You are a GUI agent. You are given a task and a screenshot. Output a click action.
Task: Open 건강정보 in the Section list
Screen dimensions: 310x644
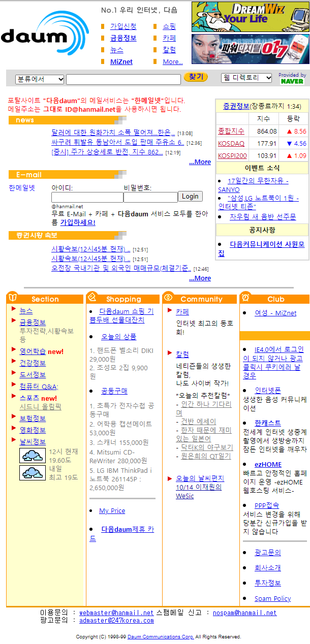pos(33,363)
